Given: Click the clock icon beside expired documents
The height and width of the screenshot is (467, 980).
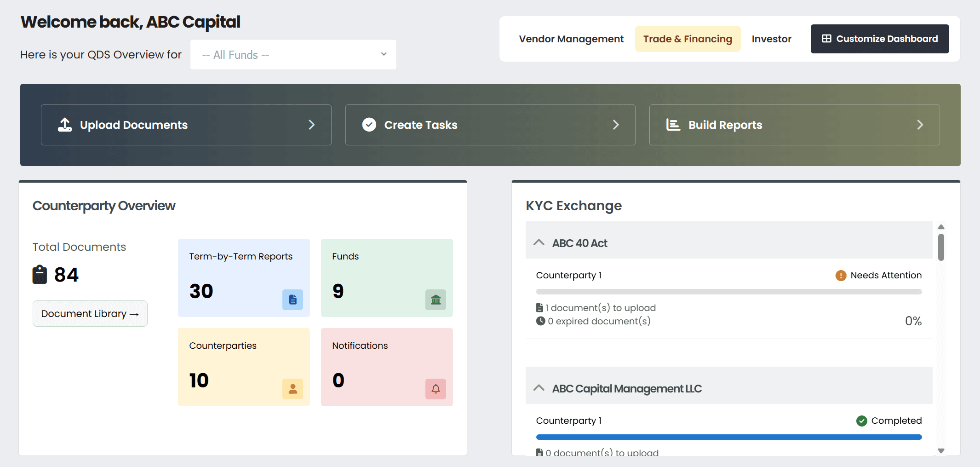Looking at the screenshot, I should (540, 321).
